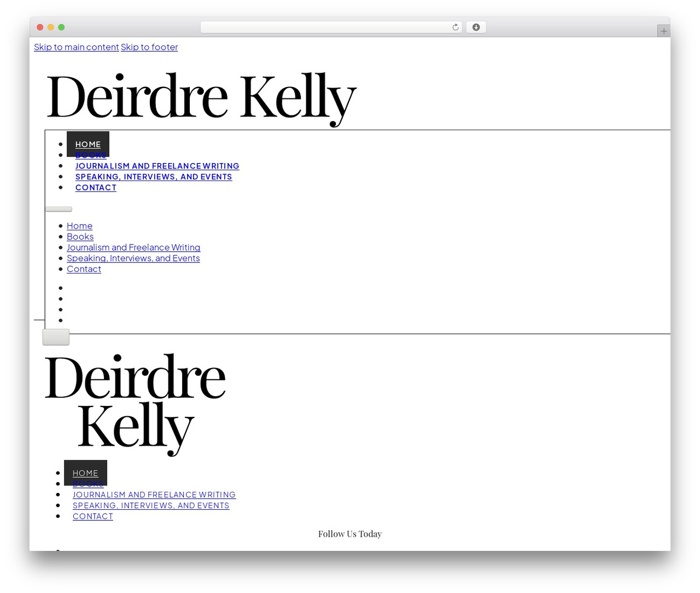The height and width of the screenshot is (593, 700).
Task: Open bold JOURNALISM AND FREELANCE WRITING in the top menu
Action: [x=157, y=166]
